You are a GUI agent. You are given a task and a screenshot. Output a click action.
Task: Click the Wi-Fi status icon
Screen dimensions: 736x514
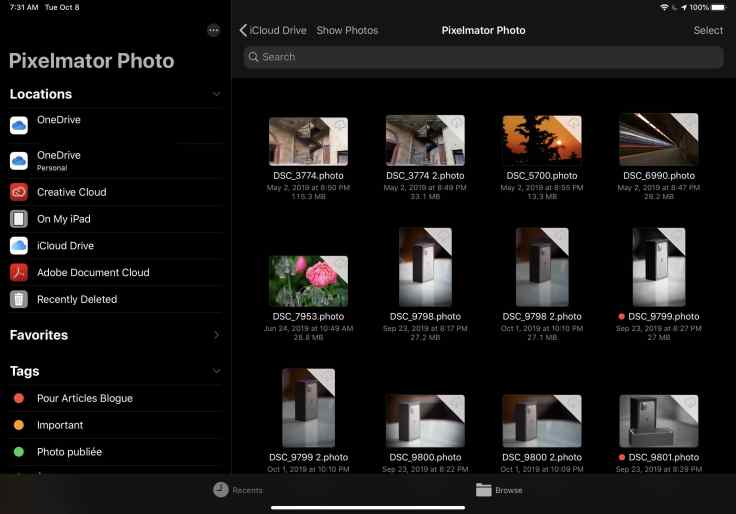664,8
